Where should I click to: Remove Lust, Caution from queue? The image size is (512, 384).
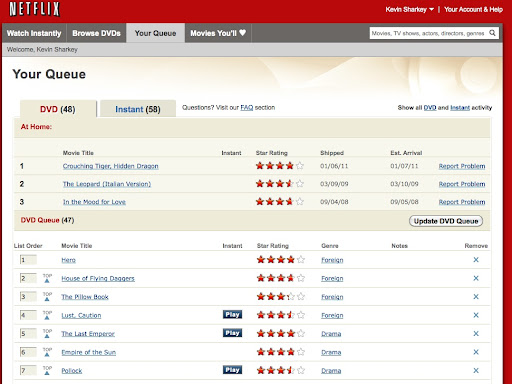tap(476, 315)
